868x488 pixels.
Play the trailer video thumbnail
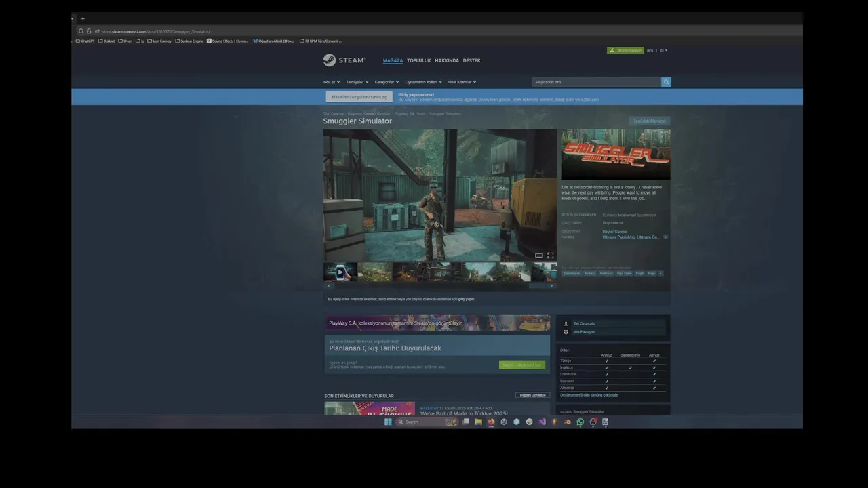[x=340, y=272]
